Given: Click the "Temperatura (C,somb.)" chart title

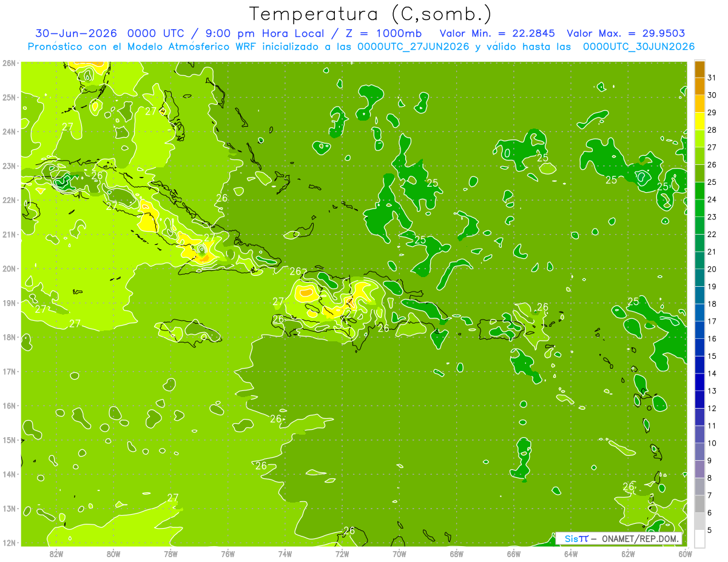Looking at the screenshot, I should [371, 14].
